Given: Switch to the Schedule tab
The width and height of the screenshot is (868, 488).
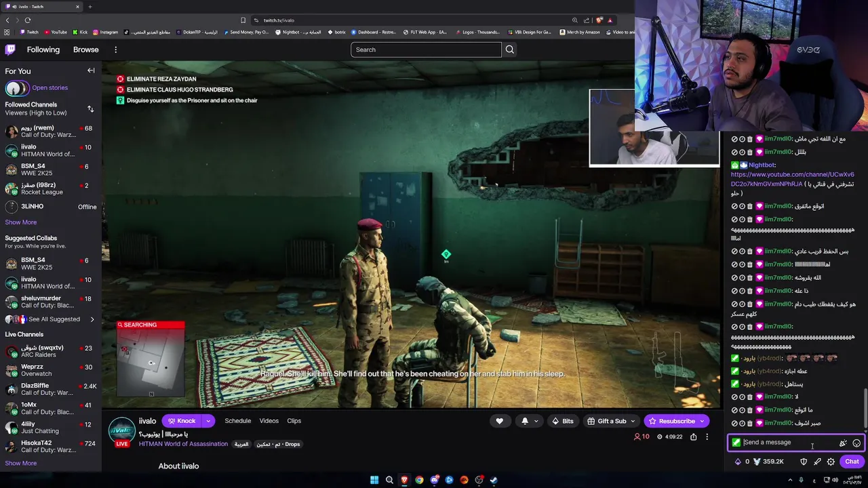Looking at the screenshot, I should click(238, 421).
